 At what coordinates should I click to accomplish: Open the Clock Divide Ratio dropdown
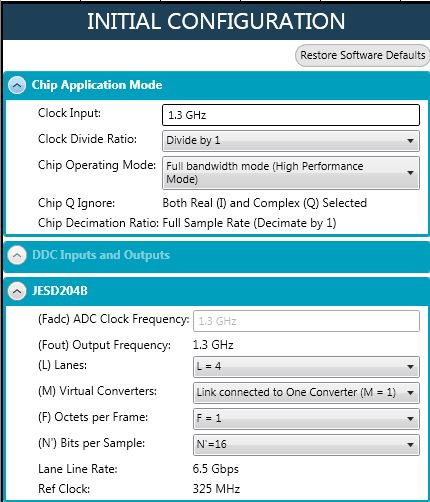(x=291, y=141)
